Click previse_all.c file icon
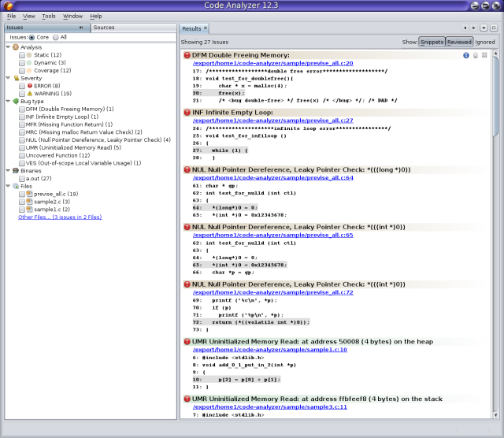Viewport: 504px width, 438px height. coord(30,194)
